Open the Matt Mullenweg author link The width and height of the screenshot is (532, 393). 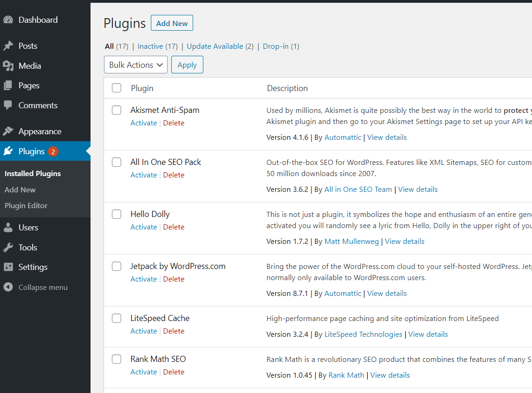[x=351, y=241]
